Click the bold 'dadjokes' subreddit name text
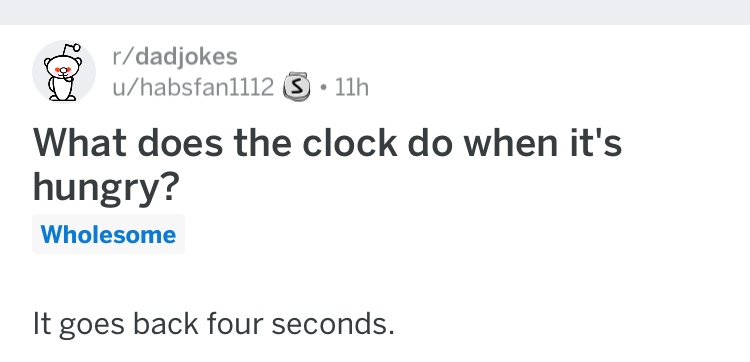Image resolution: width=750 pixels, height=362 pixels. (187, 57)
